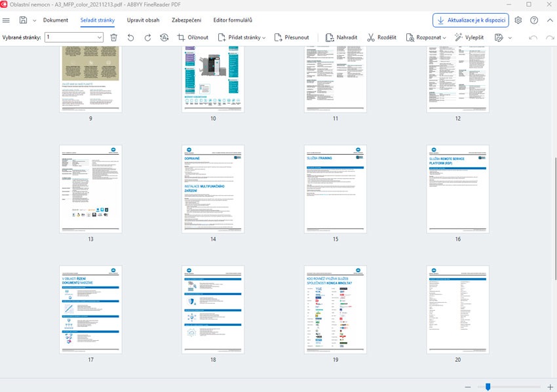Select page 18 thumbnail
The image size is (557, 392).
click(213, 309)
